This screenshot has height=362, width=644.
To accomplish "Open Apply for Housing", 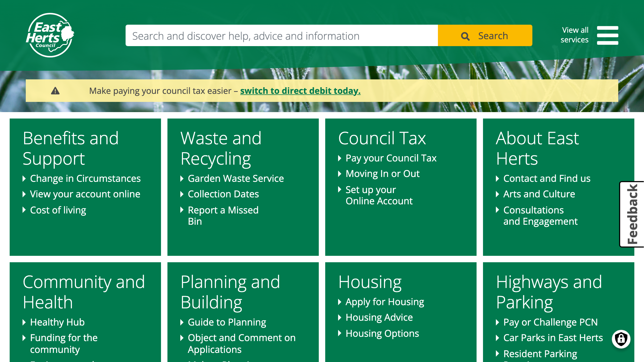I will (x=385, y=301).
